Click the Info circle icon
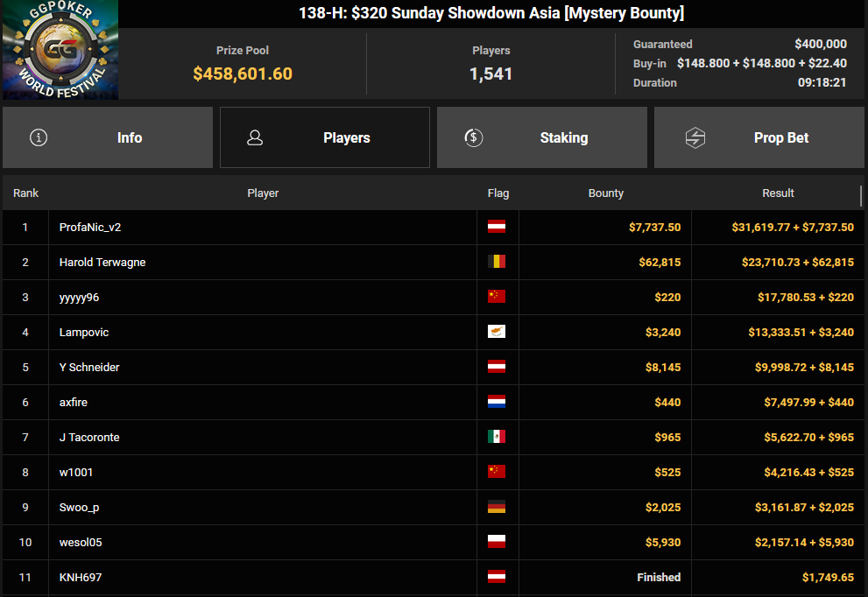The height and width of the screenshot is (597, 868). [x=39, y=137]
